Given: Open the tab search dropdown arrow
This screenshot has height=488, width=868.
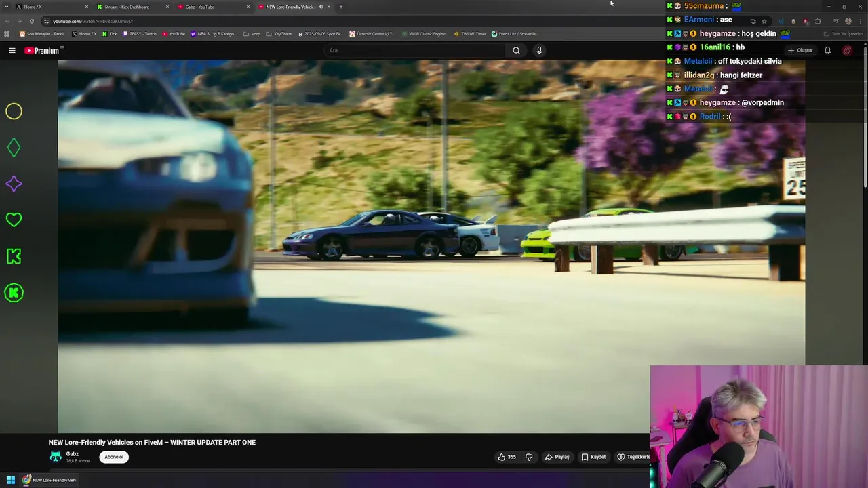Looking at the screenshot, I should 6,7.
